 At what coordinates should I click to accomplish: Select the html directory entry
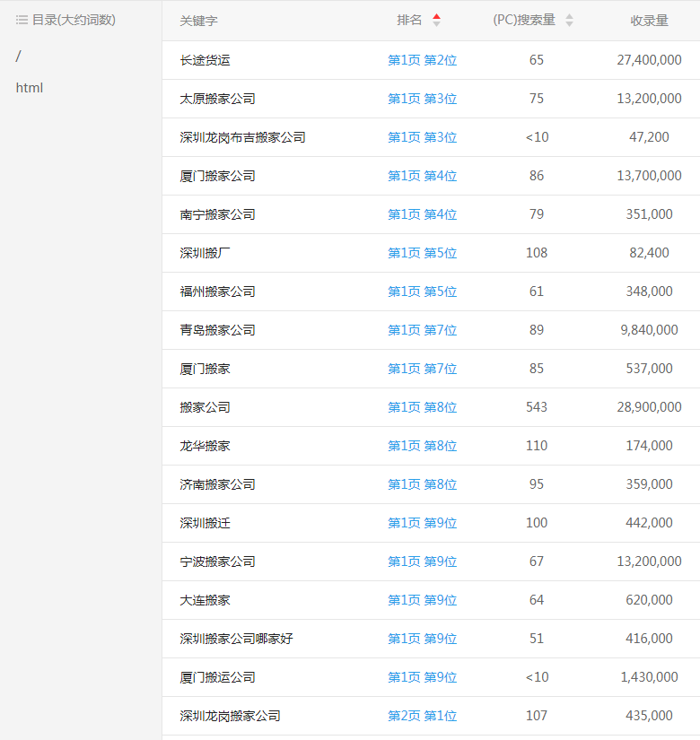[30, 88]
